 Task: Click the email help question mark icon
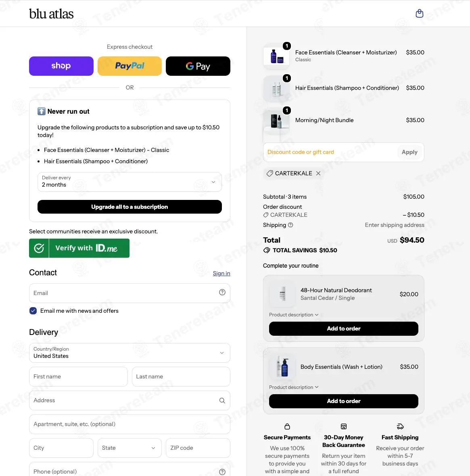(x=222, y=292)
